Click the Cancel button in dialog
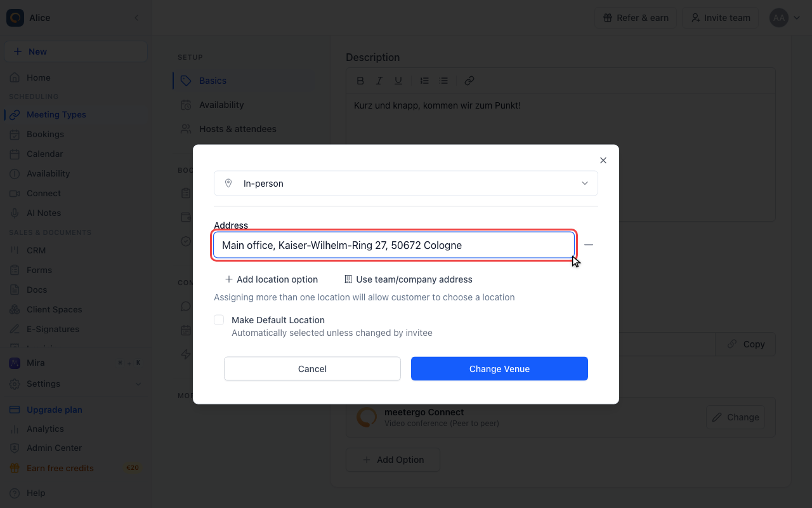812x508 pixels. tap(312, 369)
